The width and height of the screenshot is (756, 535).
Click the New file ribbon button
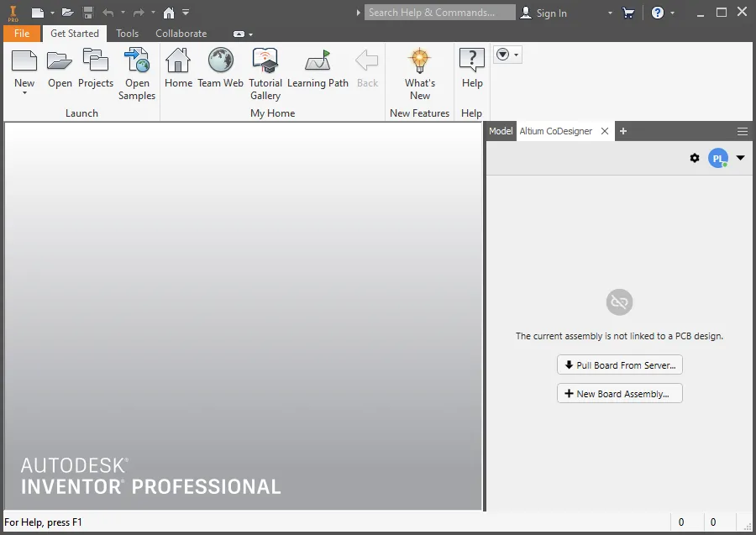(x=24, y=68)
